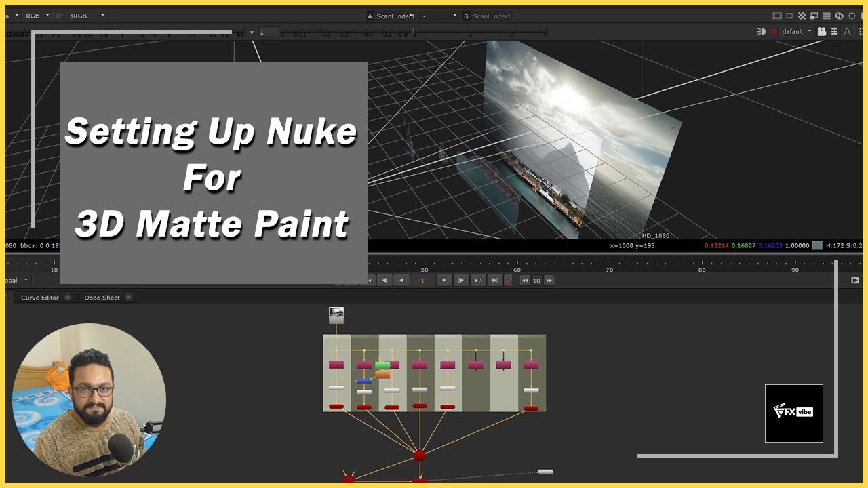Viewport: 868px width, 488px height.
Task: Click the timeline at frame 90
Action: point(795,266)
